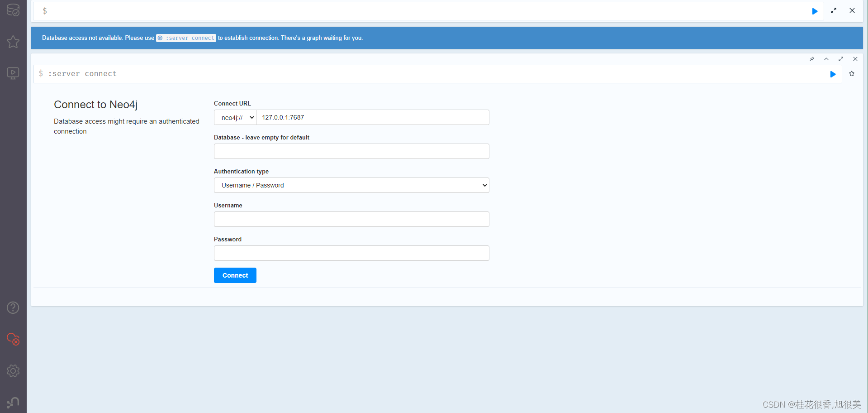Close the top editor bar
The height and width of the screenshot is (413, 868).
click(852, 10)
